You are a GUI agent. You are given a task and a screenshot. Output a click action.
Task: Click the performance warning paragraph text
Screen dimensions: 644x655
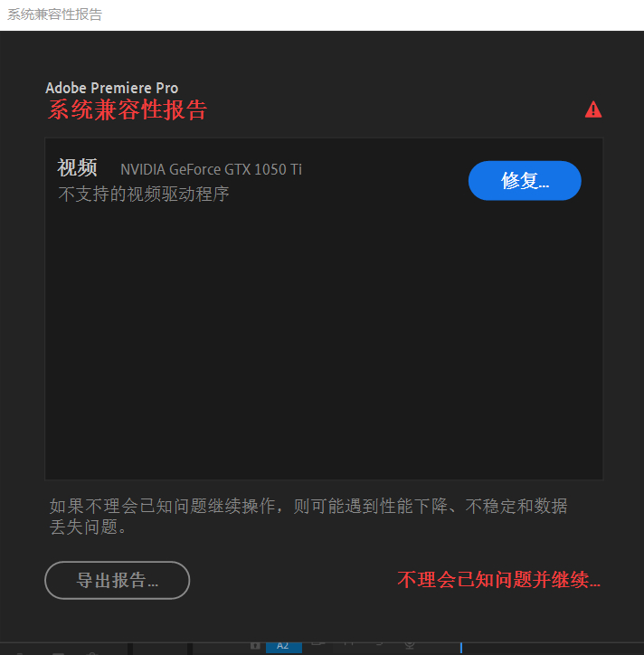pyautogui.click(x=308, y=517)
